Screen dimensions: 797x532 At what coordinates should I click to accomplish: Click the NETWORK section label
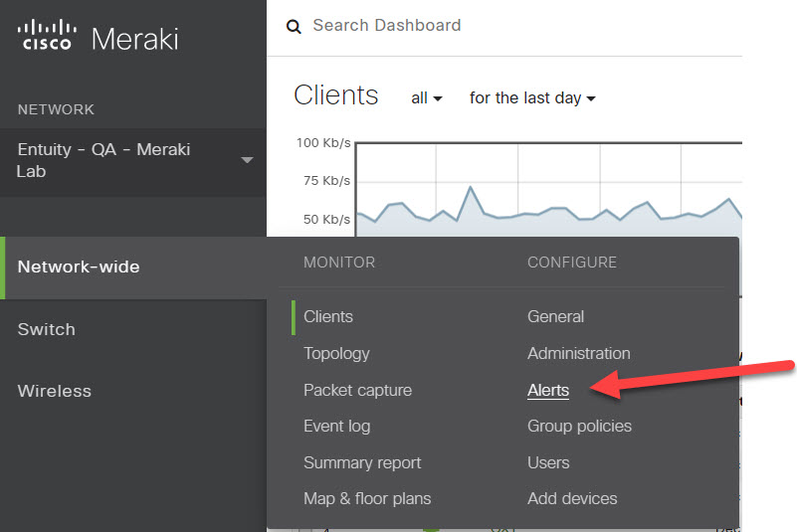pos(56,109)
